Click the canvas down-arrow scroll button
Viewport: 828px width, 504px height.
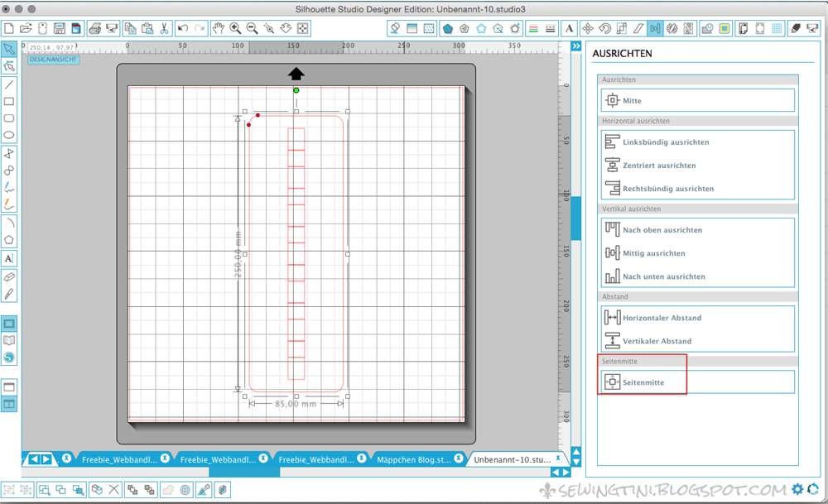coord(576,462)
